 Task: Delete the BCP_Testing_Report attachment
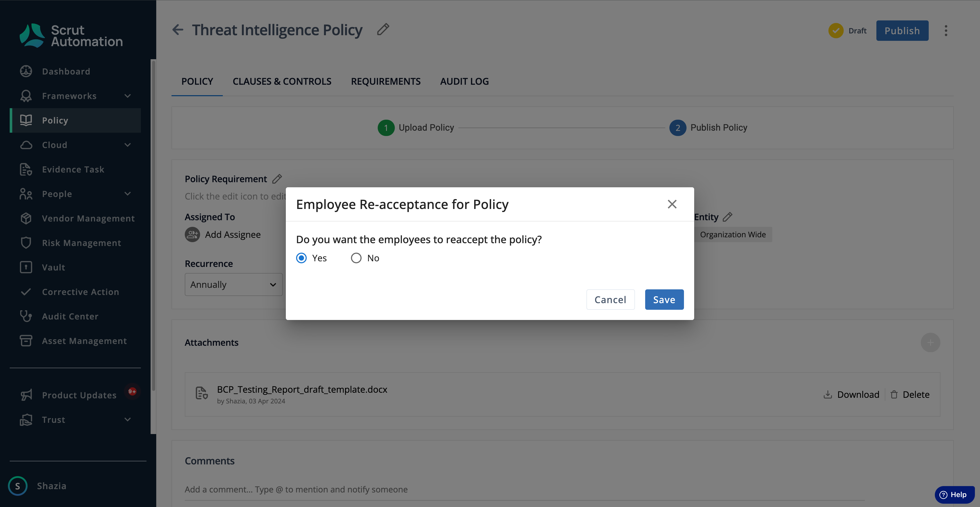(910, 394)
